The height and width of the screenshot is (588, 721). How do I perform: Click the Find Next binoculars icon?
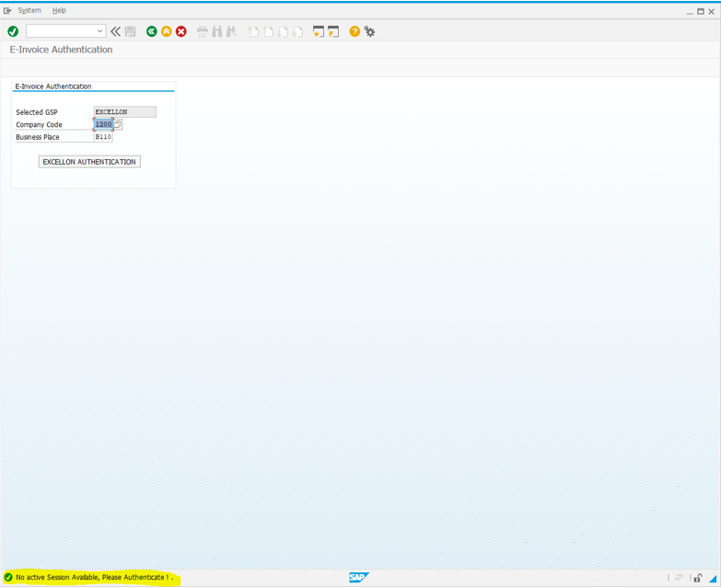(x=232, y=31)
